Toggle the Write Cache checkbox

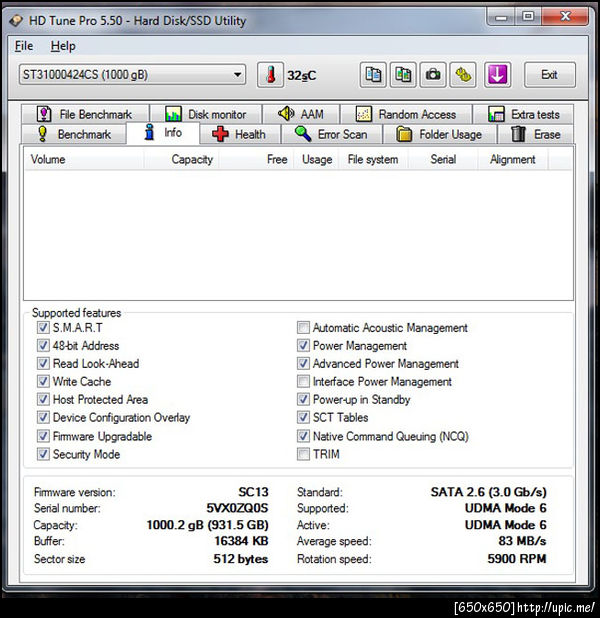click(43, 382)
